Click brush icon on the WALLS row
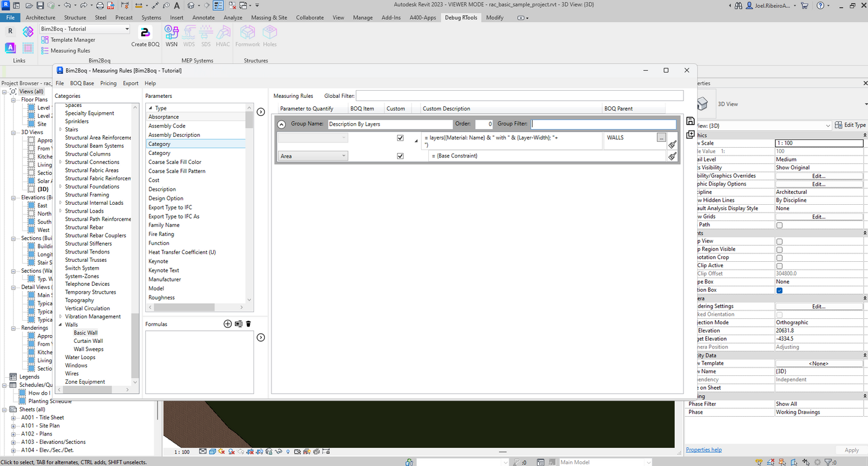The image size is (868, 466). click(x=673, y=144)
